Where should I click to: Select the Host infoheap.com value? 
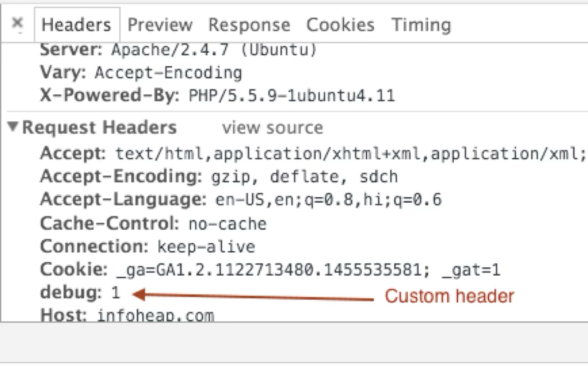(156, 315)
